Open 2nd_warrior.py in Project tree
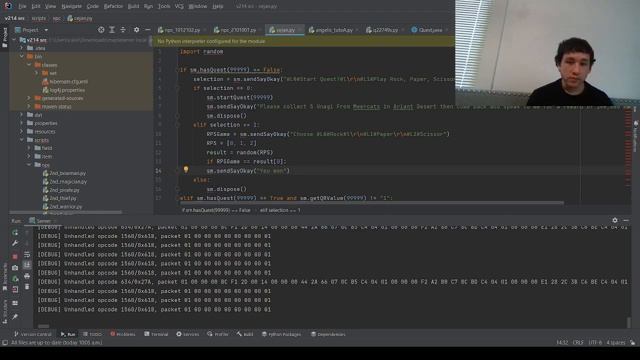This screenshot has height=360, width=640. 62,207
